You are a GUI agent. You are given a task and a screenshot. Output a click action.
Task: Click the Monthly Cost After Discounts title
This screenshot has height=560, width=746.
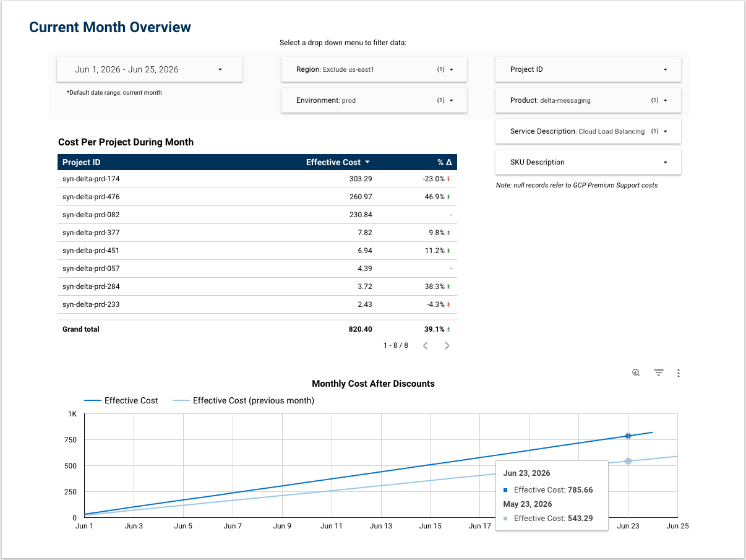(373, 384)
